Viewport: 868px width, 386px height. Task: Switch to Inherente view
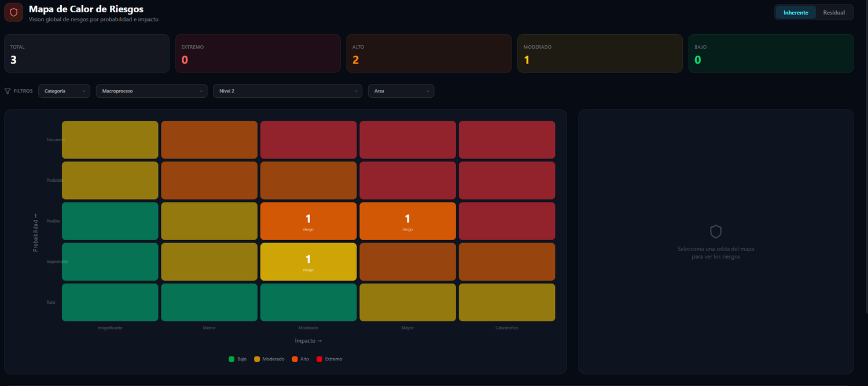tap(796, 12)
